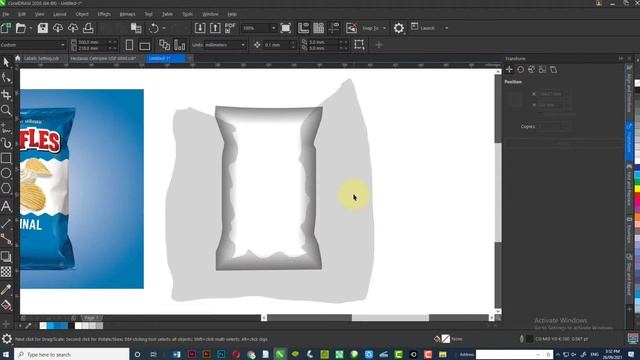
Task: Select the Polygon tool
Action: click(6, 188)
